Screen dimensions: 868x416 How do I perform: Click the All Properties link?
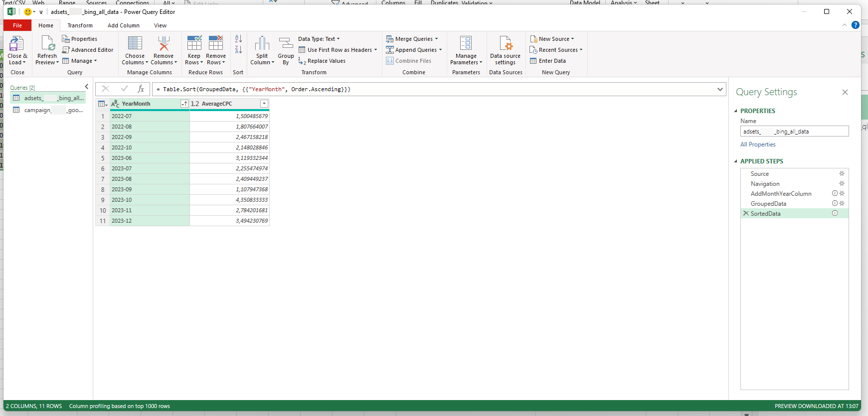point(757,144)
